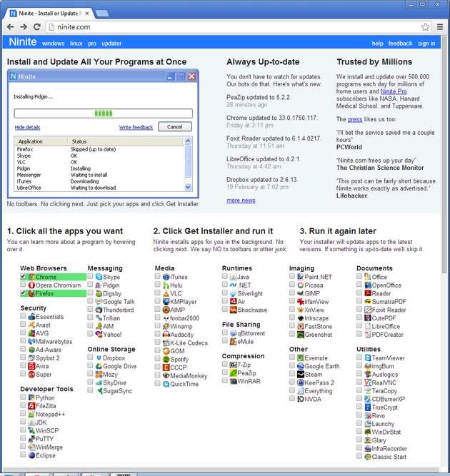Click the Audacity icon
The width and height of the screenshot is (450, 476).
pos(166,335)
